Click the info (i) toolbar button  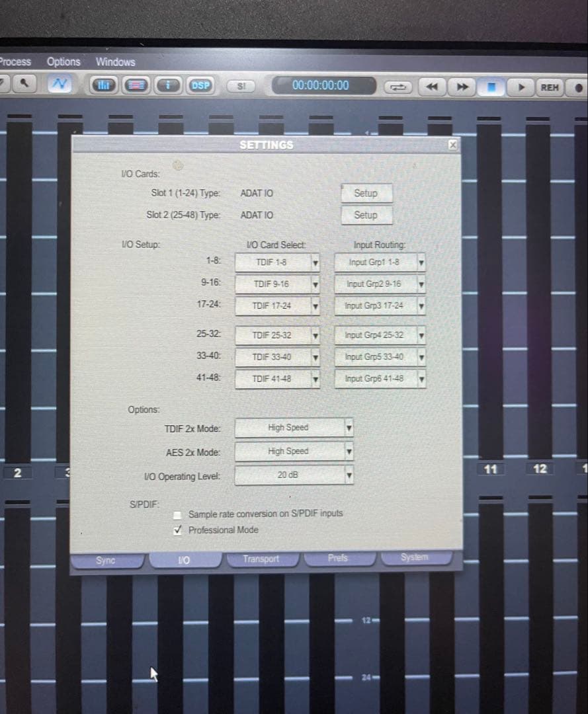point(169,85)
